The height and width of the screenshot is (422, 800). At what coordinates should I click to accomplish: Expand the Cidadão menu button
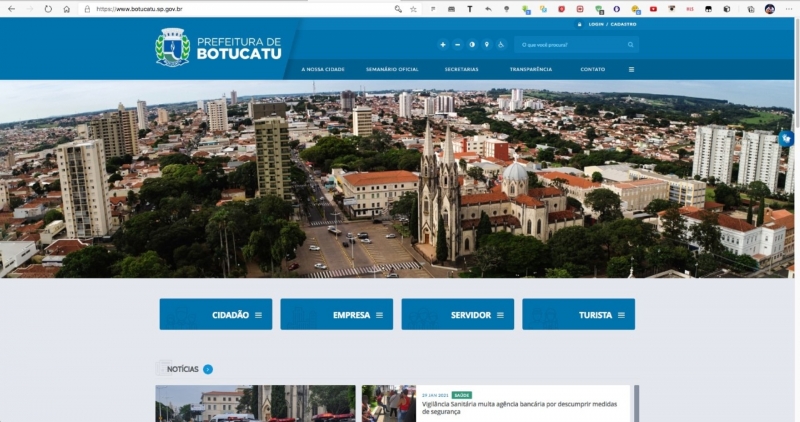[x=216, y=314]
